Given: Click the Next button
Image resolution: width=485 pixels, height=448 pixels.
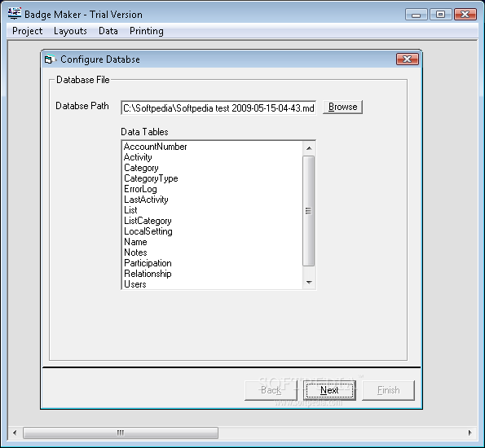Looking at the screenshot, I should (x=329, y=390).
